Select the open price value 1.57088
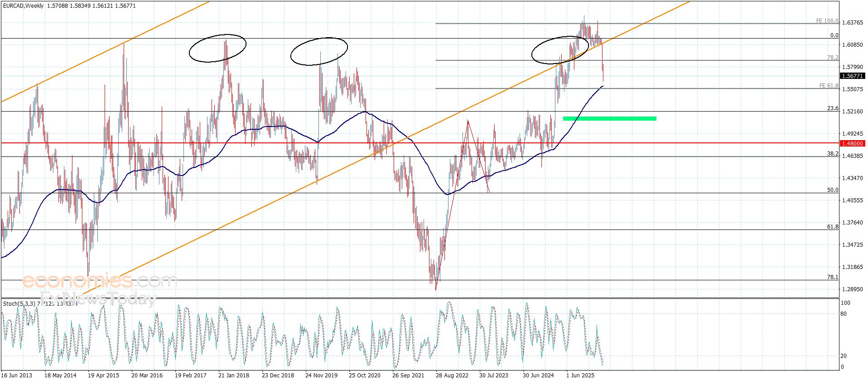This screenshot has height=381, width=868. pyautogui.click(x=57, y=6)
